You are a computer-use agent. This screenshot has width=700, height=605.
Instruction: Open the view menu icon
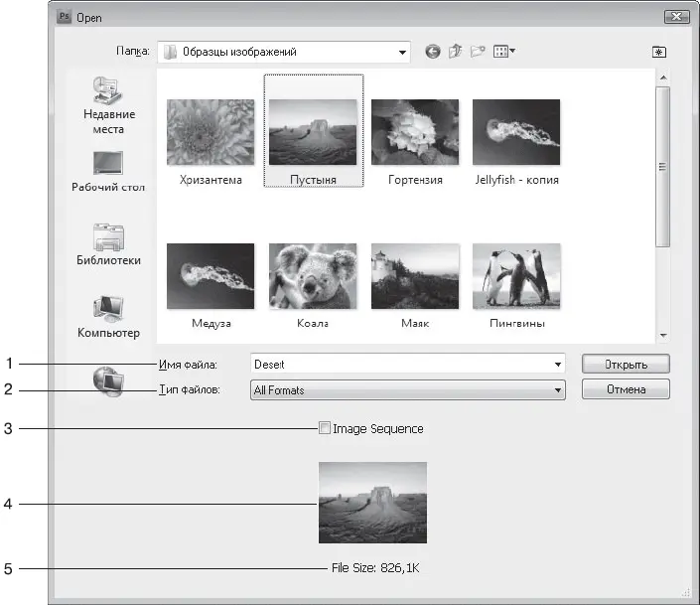[504, 52]
